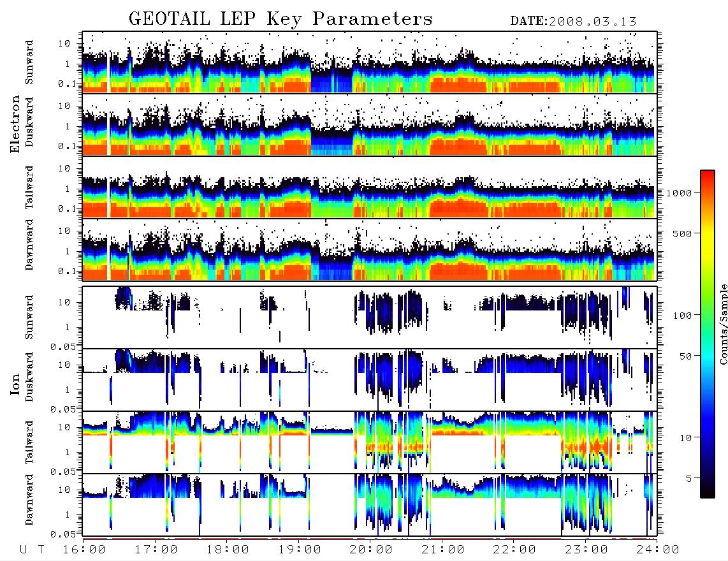Click the 0.1 tick of Electron Dawnward axis
728x561 pixels.
click(x=68, y=271)
